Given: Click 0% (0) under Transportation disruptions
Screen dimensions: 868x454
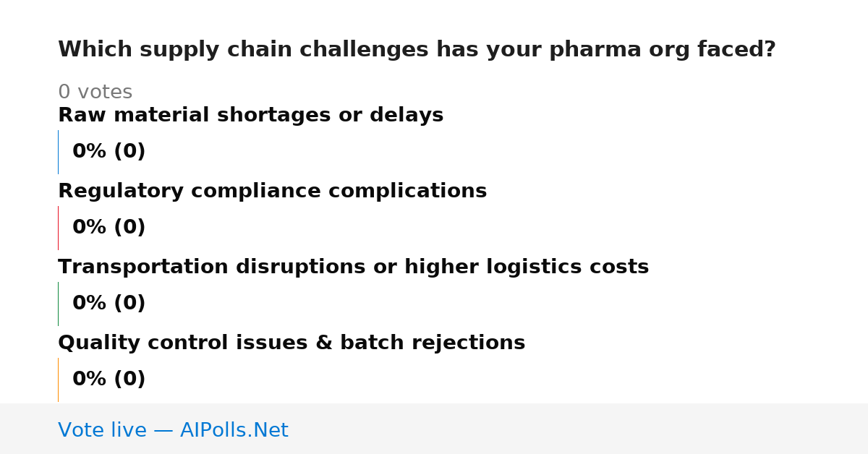Looking at the screenshot, I should [x=109, y=304].
